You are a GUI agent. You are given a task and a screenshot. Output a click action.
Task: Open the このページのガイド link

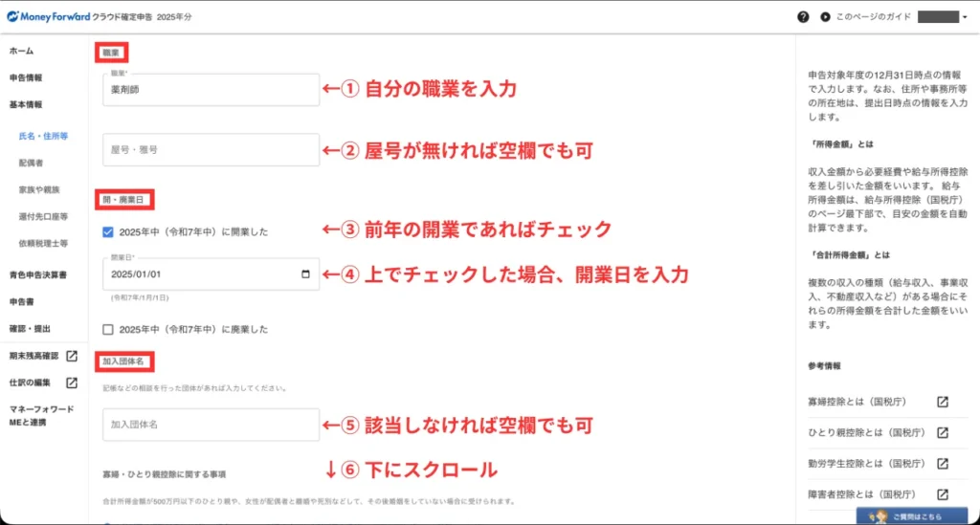873,17
